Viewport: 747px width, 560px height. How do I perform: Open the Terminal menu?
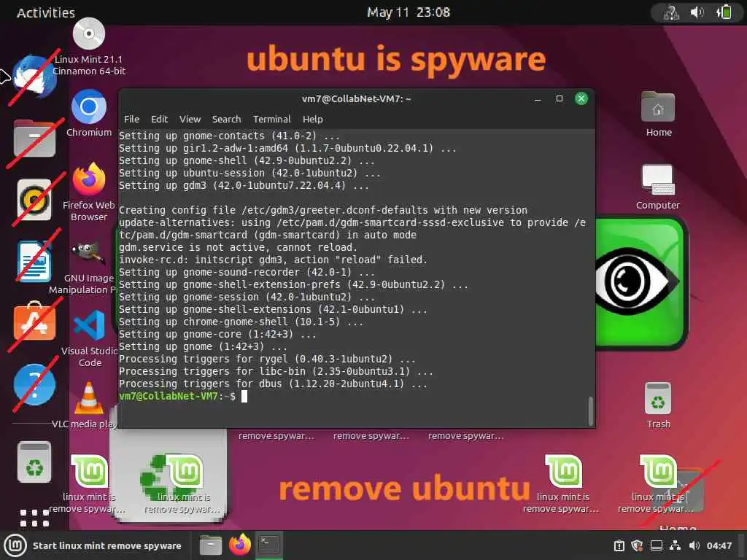tap(271, 119)
